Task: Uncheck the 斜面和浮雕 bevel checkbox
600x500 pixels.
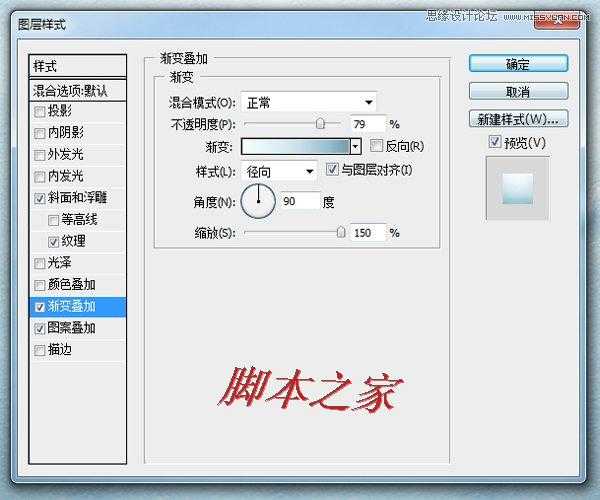Action: [40, 198]
